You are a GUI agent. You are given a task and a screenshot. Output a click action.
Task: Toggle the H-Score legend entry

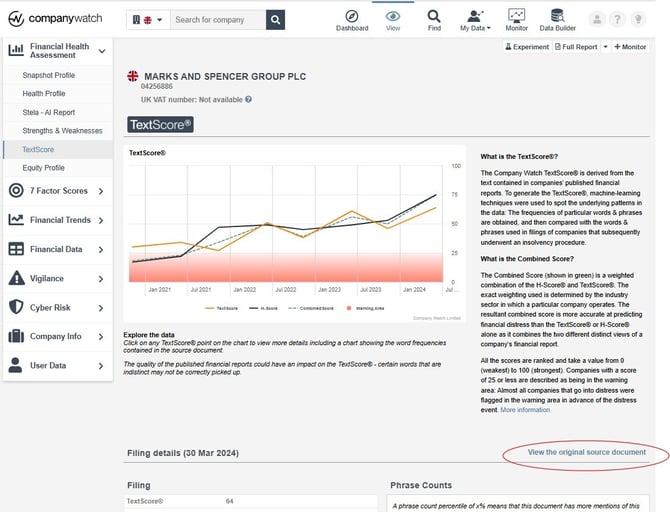pyautogui.click(x=263, y=308)
